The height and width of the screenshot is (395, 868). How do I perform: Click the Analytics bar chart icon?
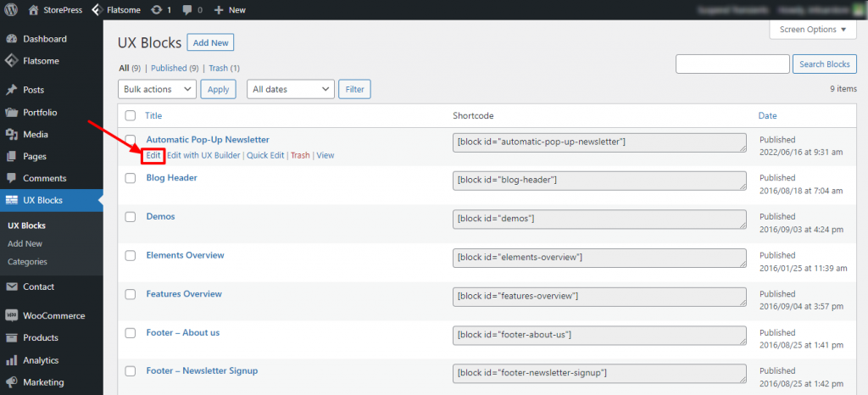point(11,360)
